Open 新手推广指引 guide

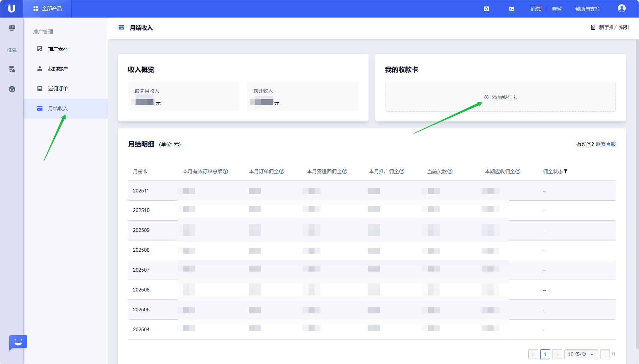(610, 27)
